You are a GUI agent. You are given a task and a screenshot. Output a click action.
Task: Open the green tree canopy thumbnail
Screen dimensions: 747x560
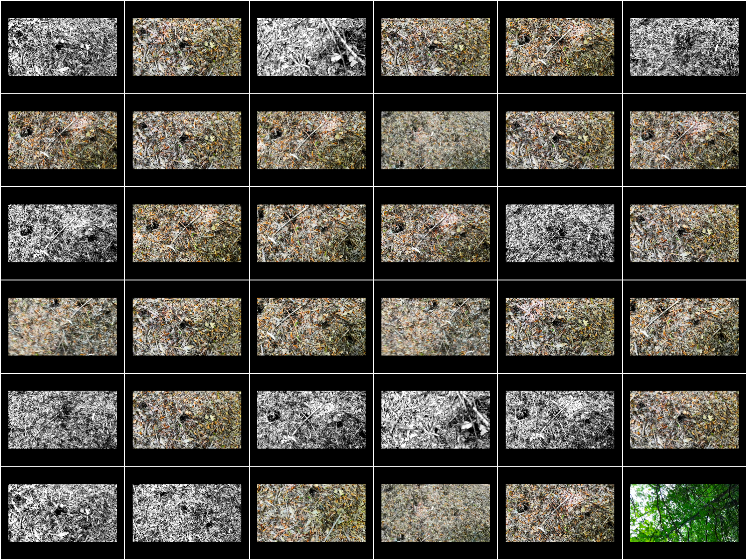(x=684, y=513)
